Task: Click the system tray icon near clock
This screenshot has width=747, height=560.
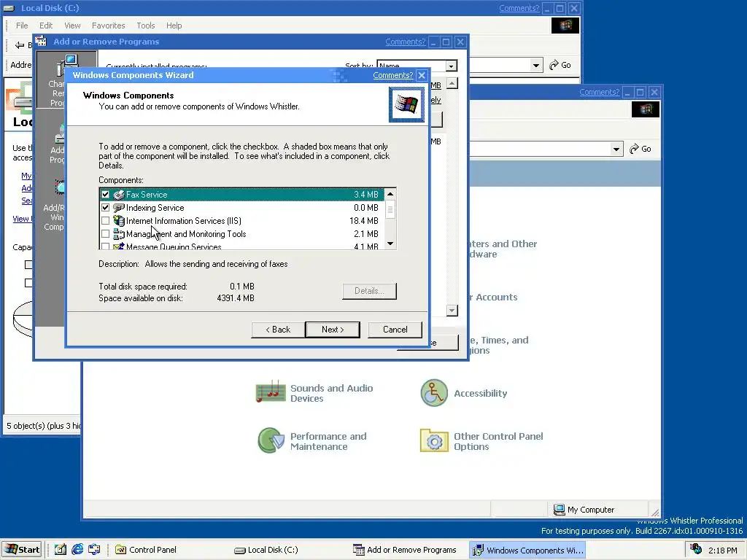Action: [x=696, y=549]
